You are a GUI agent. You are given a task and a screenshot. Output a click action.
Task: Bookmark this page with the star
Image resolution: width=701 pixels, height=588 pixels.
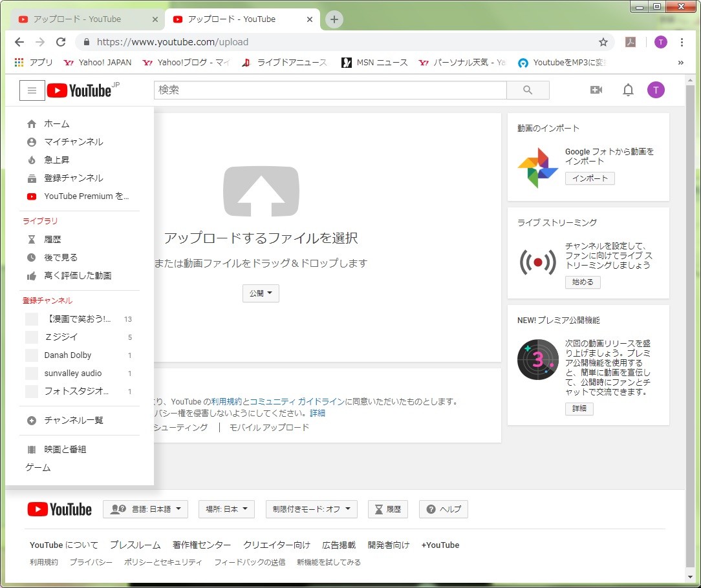[603, 42]
